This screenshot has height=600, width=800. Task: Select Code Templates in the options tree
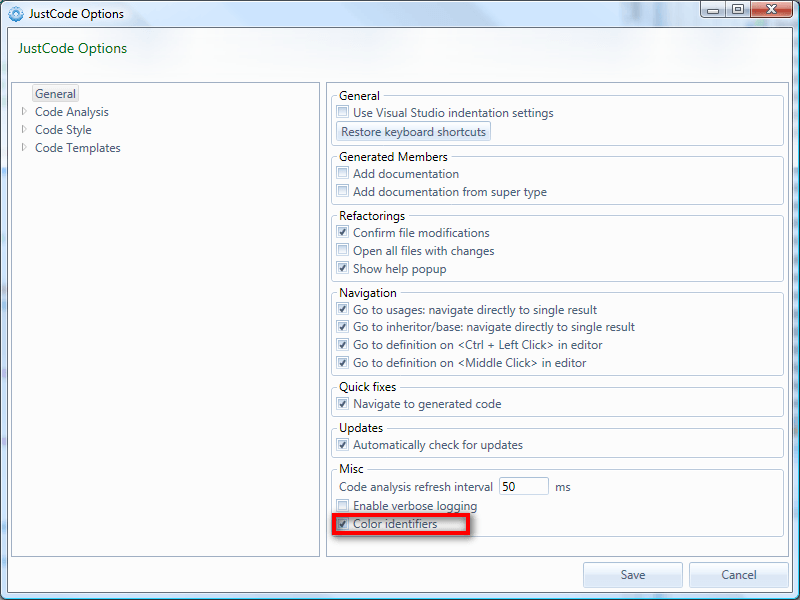78,148
